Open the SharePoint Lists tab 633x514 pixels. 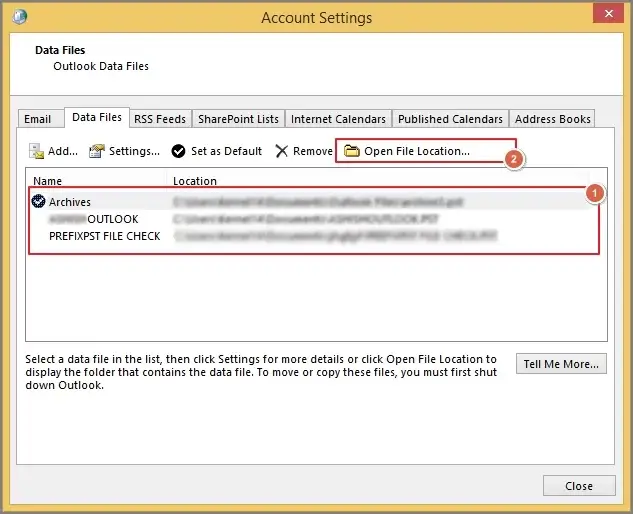pos(238,119)
